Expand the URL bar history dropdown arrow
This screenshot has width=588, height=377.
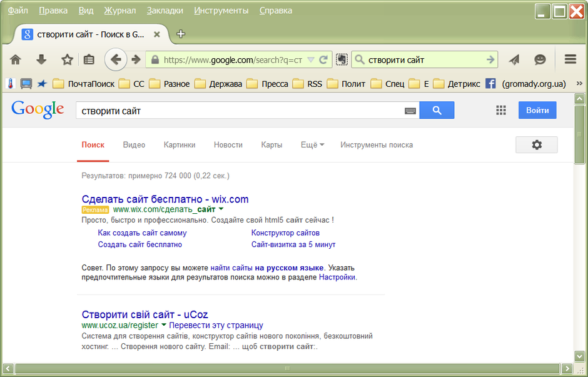click(x=310, y=60)
